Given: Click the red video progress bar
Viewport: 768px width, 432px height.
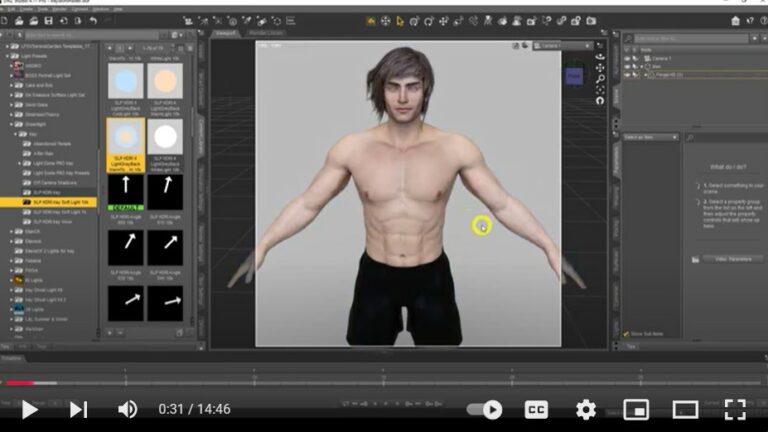Looking at the screenshot, I should pos(18,383).
